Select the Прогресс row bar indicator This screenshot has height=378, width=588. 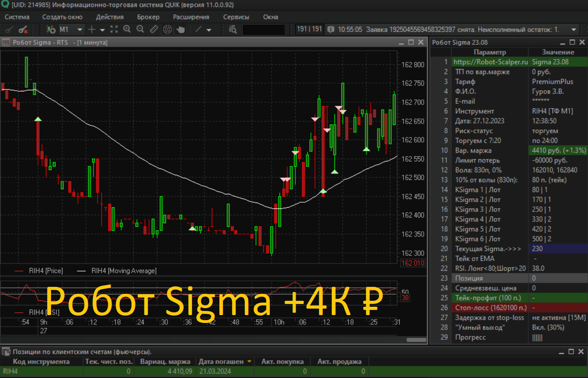[537, 337]
